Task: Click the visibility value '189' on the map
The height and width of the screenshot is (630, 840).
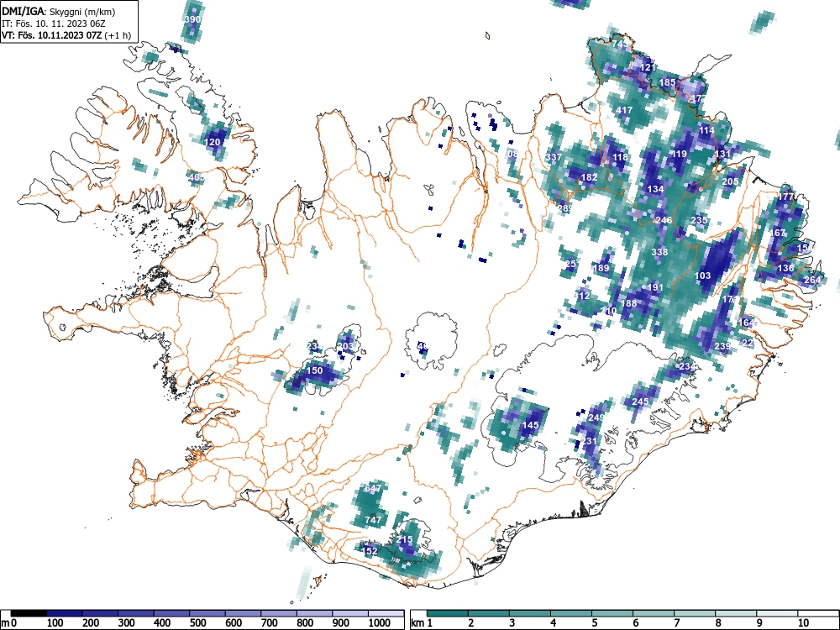Action: click(x=601, y=269)
